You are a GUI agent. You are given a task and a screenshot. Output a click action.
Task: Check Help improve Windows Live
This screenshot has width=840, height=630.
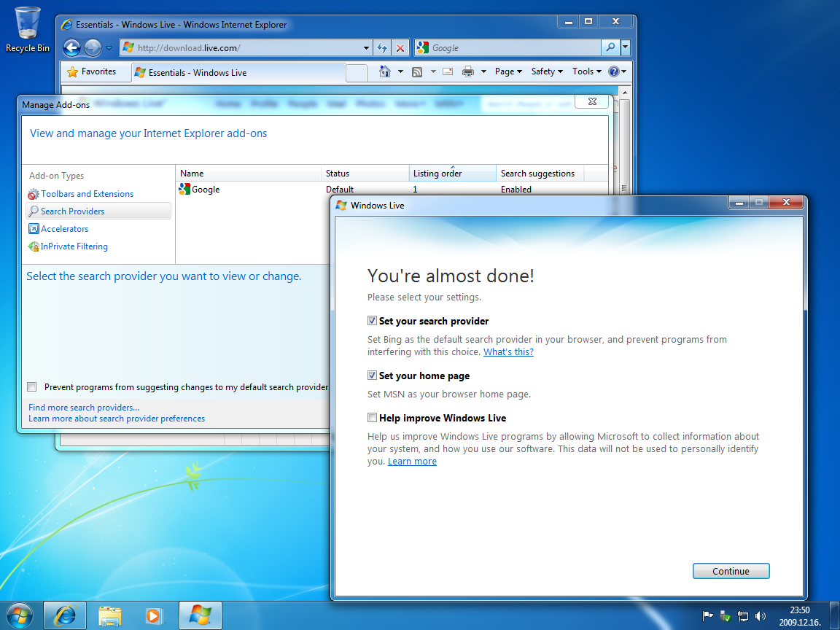[373, 418]
